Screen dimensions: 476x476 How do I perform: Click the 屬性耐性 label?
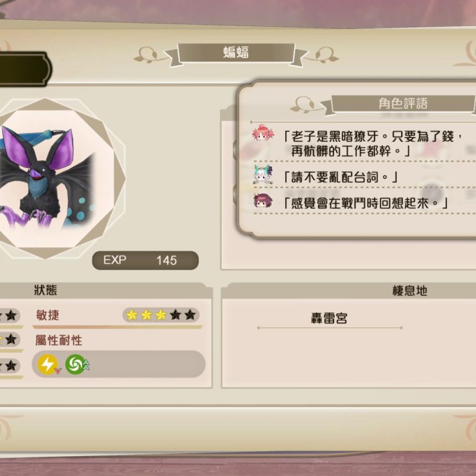coord(59,340)
